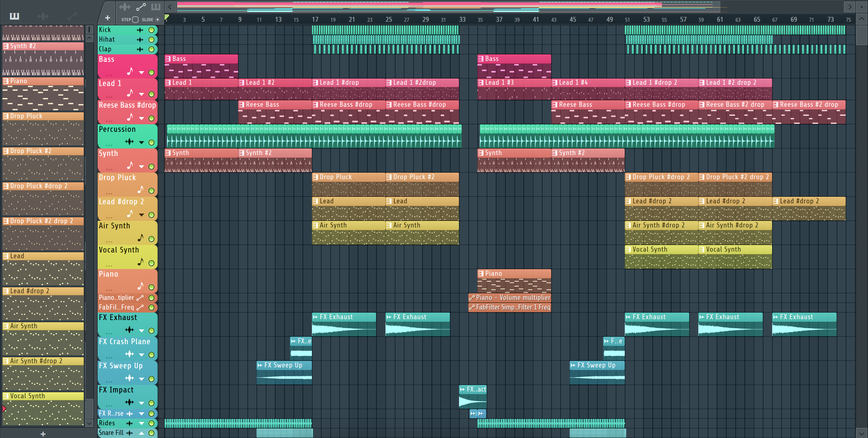
Task: Switch picker to automation clips tab
Action: point(71,16)
